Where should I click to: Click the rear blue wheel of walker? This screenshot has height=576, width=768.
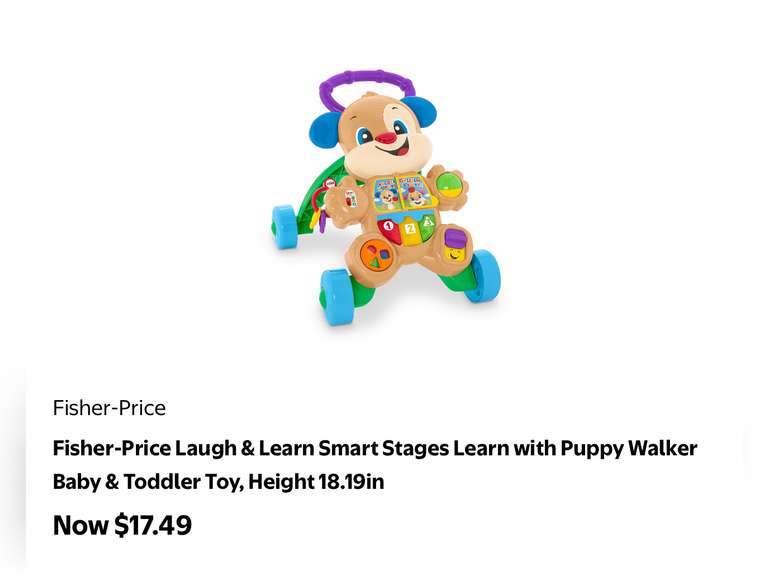tap(285, 227)
